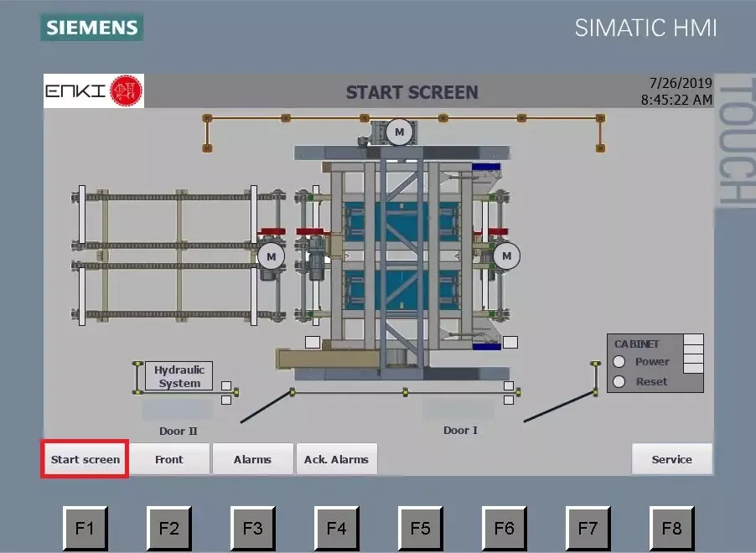The width and height of the screenshot is (756, 553).
Task: Click the ENKI company logo
Action: 93,90
